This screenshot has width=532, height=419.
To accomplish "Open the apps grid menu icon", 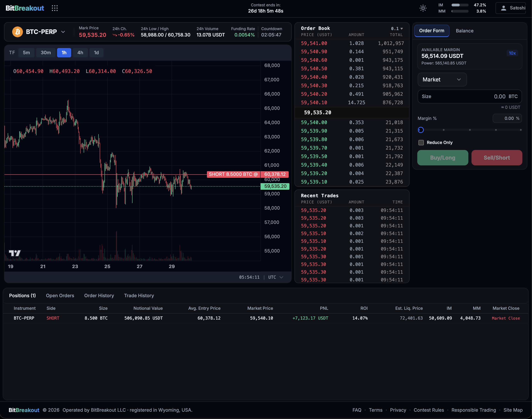I will click(55, 8).
